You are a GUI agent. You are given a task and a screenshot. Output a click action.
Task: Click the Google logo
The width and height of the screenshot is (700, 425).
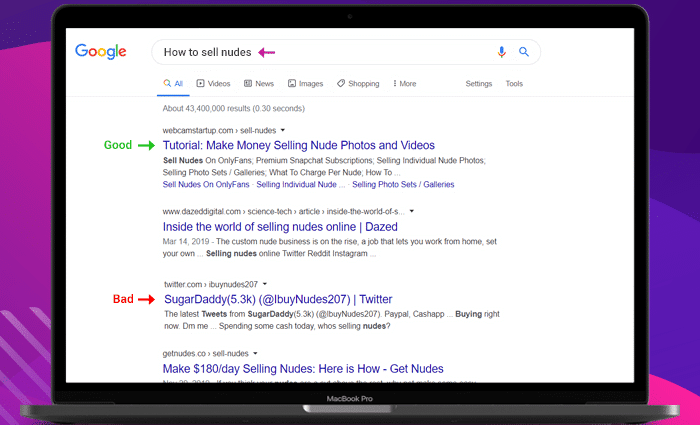(100, 52)
